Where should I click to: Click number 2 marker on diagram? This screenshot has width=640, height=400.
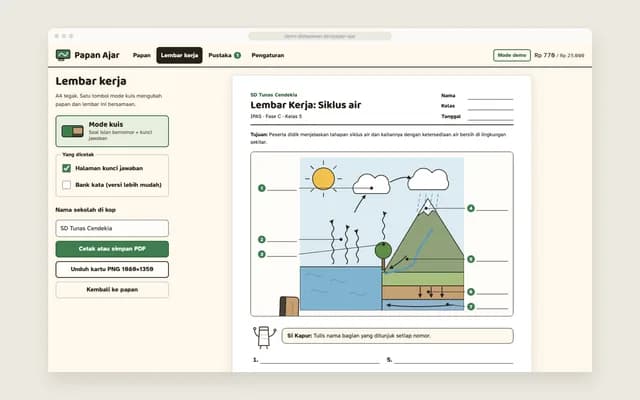coord(262,240)
